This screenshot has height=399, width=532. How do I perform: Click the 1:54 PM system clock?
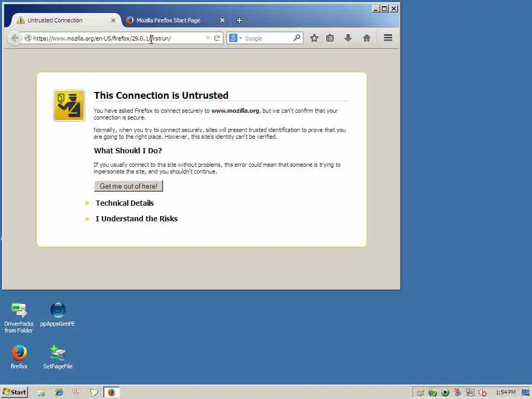point(506,392)
